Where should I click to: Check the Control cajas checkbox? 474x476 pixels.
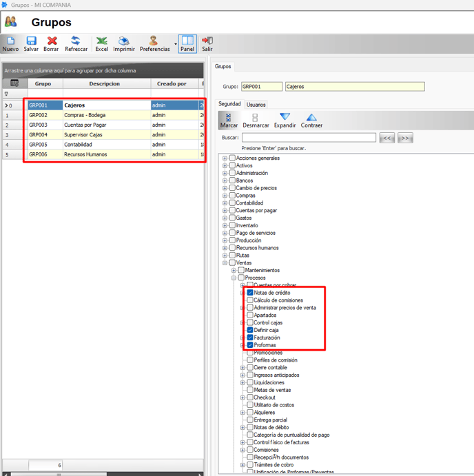tap(250, 322)
